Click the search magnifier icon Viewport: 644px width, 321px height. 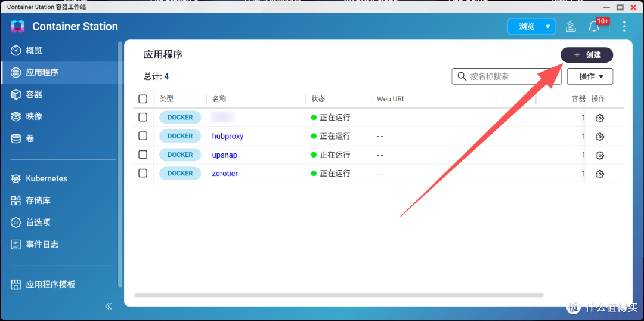[462, 76]
